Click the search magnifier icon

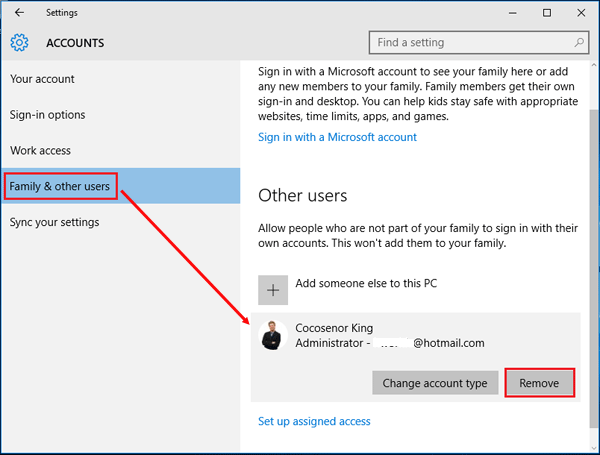(579, 42)
